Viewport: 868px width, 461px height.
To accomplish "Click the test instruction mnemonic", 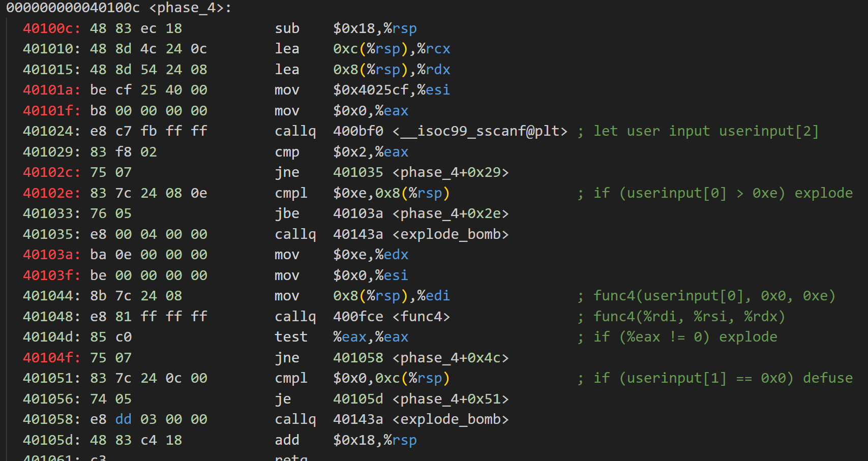I will pos(291,337).
